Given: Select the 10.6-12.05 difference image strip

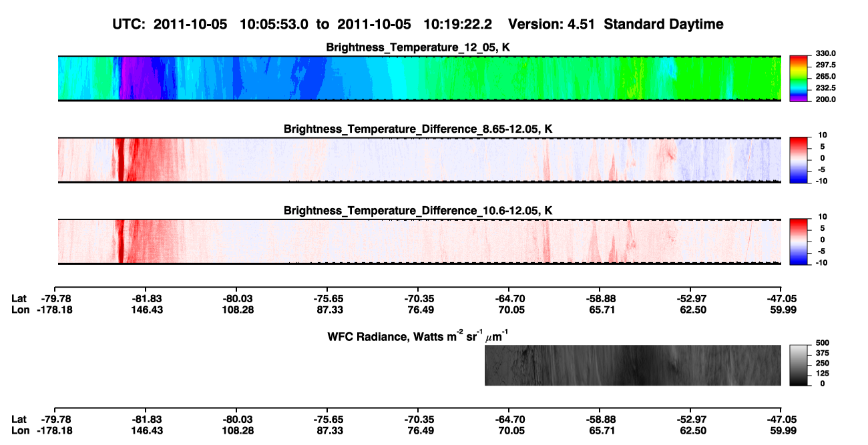Looking at the screenshot, I should click(x=419, y=242).
